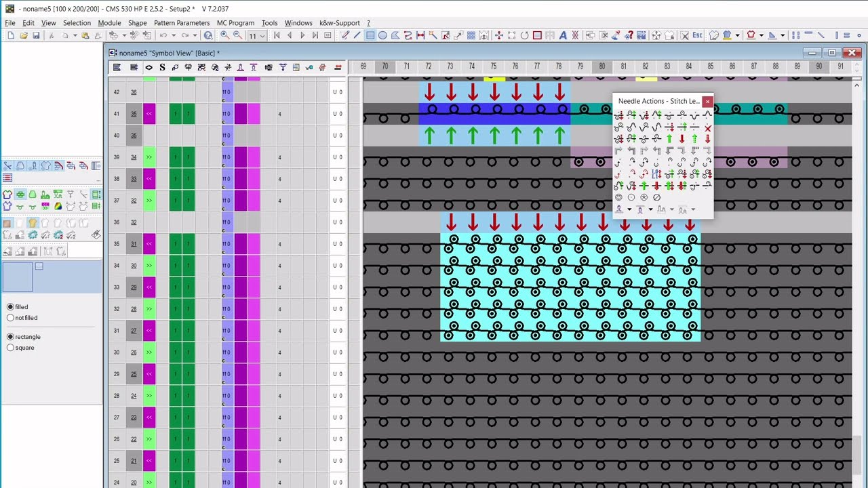Viewport: 868px width, 488px height.
Task: Open the File menu
Action: [10, 22]
